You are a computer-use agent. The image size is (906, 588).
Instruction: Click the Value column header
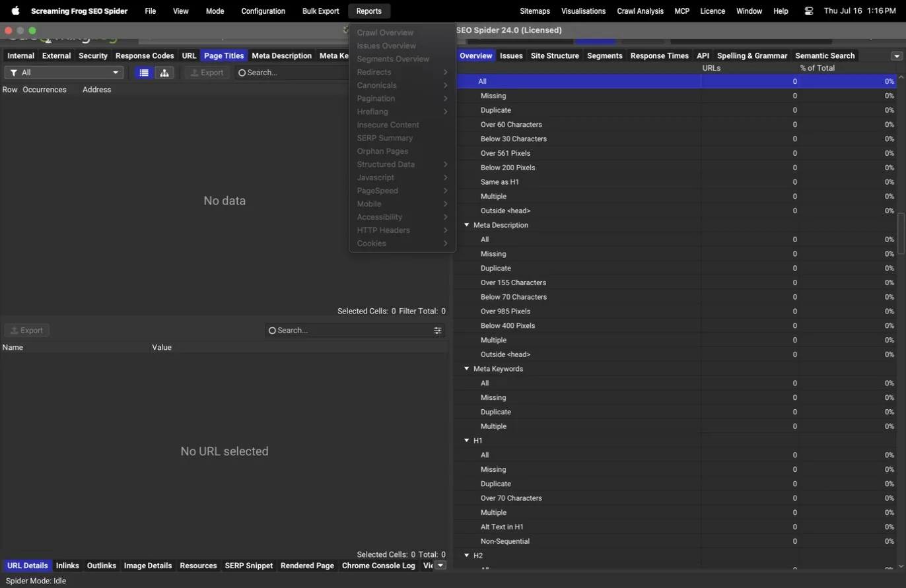[x=162, y=348]
